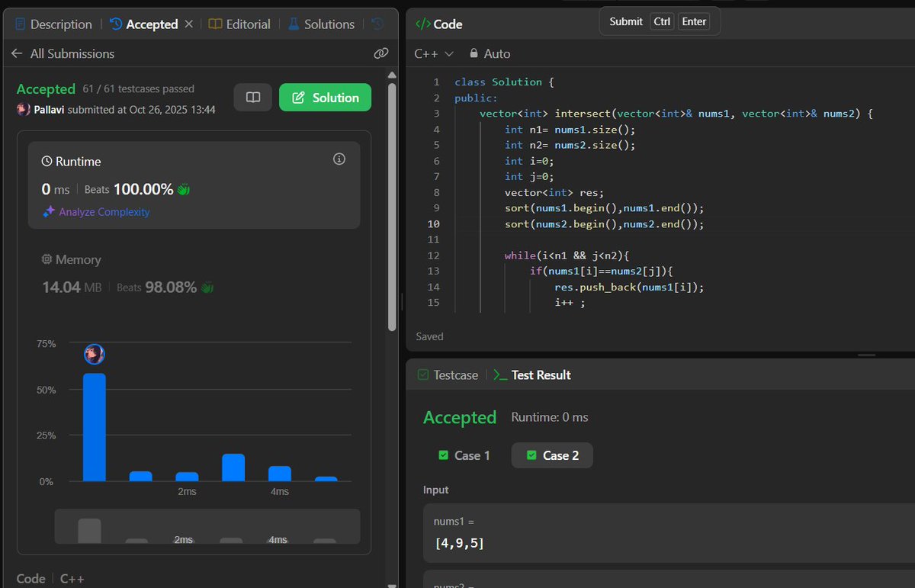Select Case 2 result

click(x=552, y=455)
